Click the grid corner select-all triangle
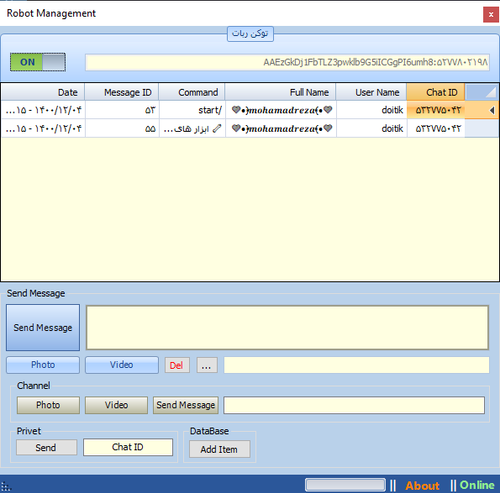 coord(482,92)
